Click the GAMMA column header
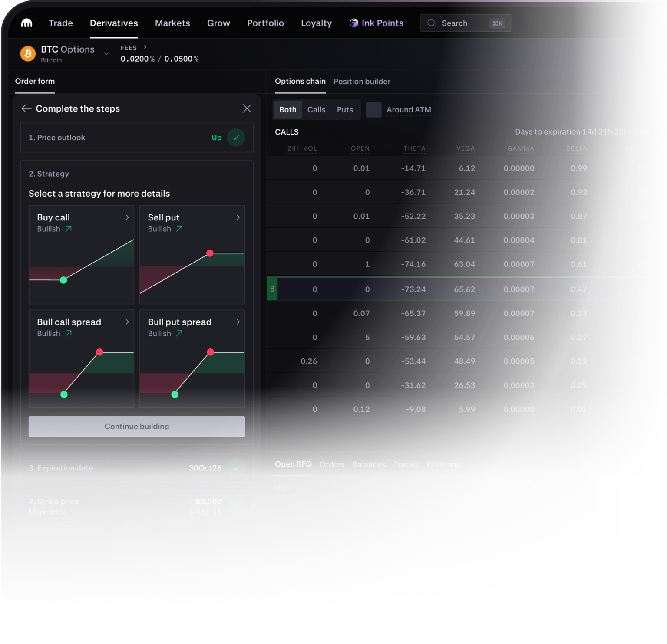The height and width of the screenshot is (644, 667). (x=521, y=148)
